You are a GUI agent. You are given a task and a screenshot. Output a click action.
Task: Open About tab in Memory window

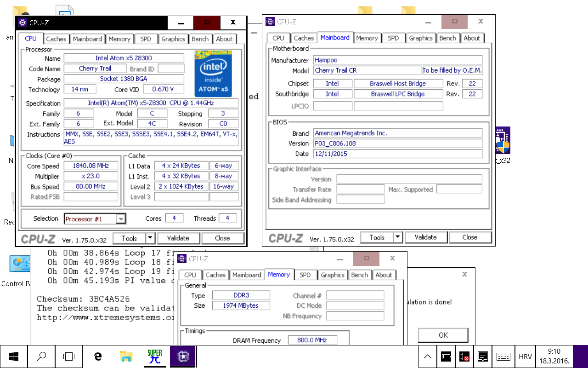[384, 275]
